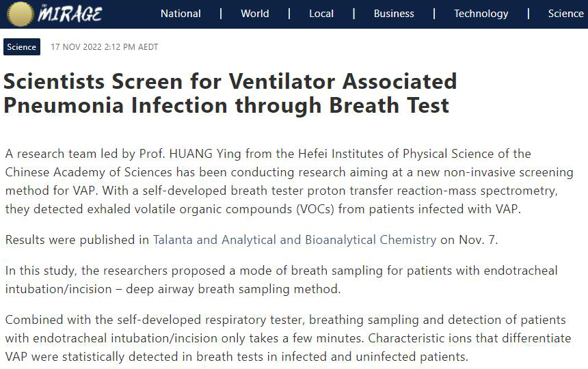Viewport: 588px width, 369px height.
Task: Click the 17 NOV 2022 timestamp
Action: pos(105,47)
